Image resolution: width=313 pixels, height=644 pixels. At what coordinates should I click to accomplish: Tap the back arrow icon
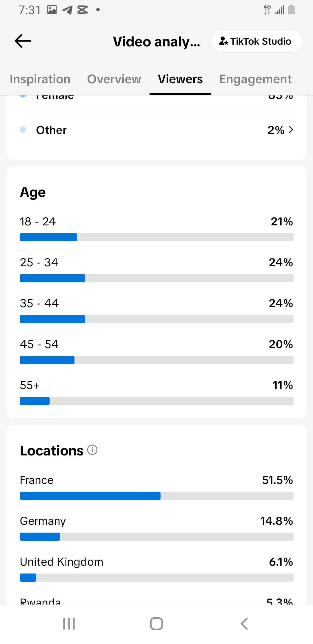coord(23,41)
